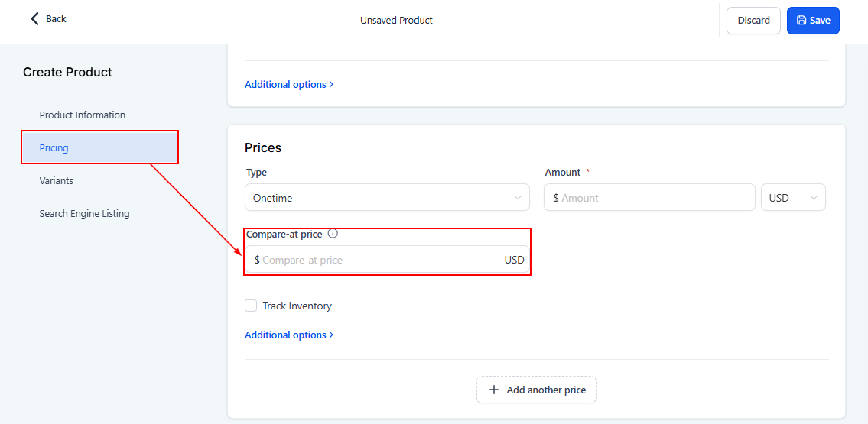
Task: Select Search Engine Listing in sidebar
Action: point(84,213)
